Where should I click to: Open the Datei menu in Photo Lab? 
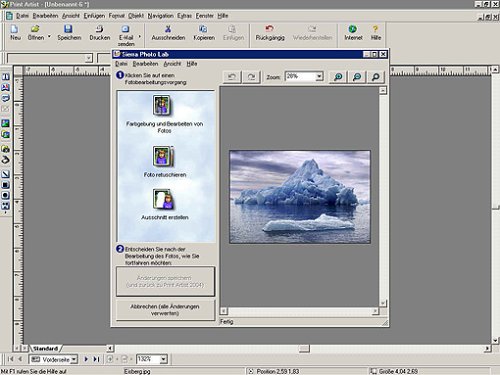click(x=121, y=64)
